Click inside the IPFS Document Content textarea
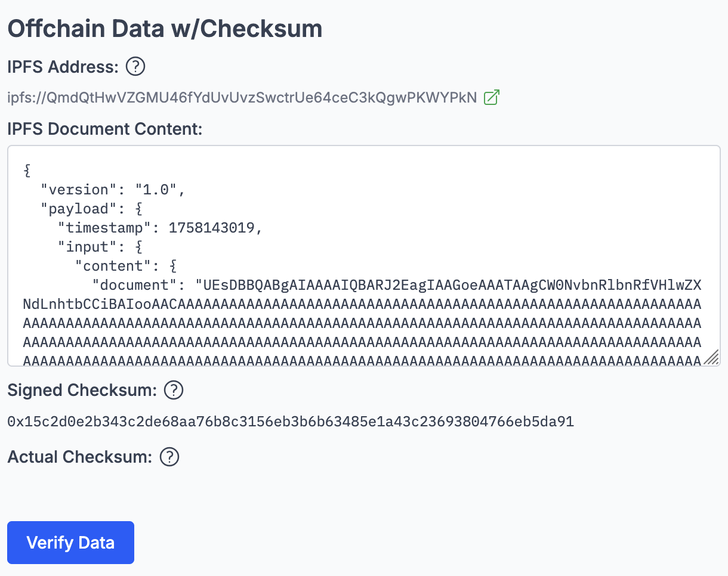The image size is (728, 576). click(x=418, y=227)
